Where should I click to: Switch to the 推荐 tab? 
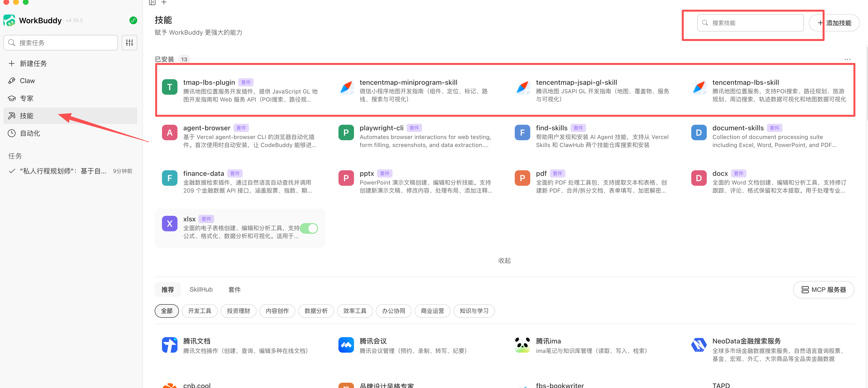pos(168,290)
